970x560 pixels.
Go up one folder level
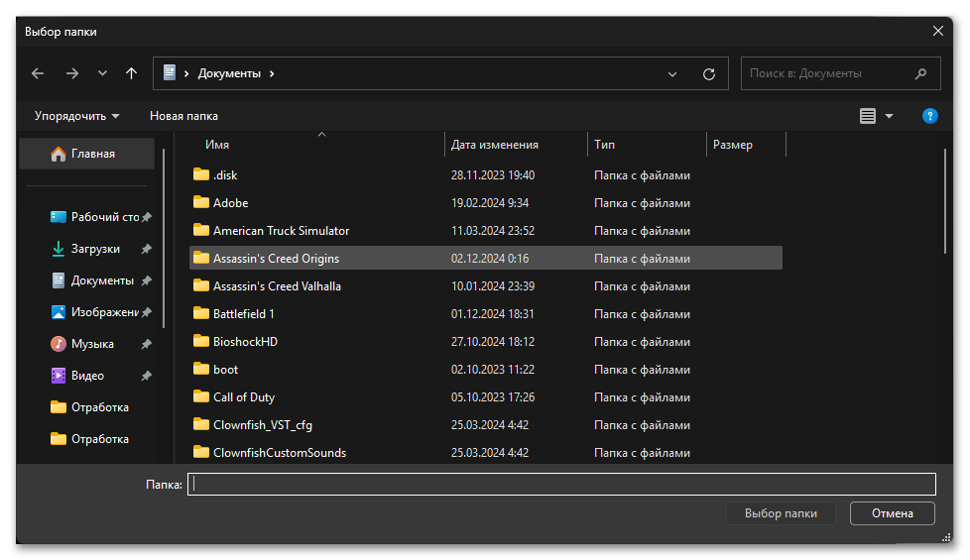[131, 73]
